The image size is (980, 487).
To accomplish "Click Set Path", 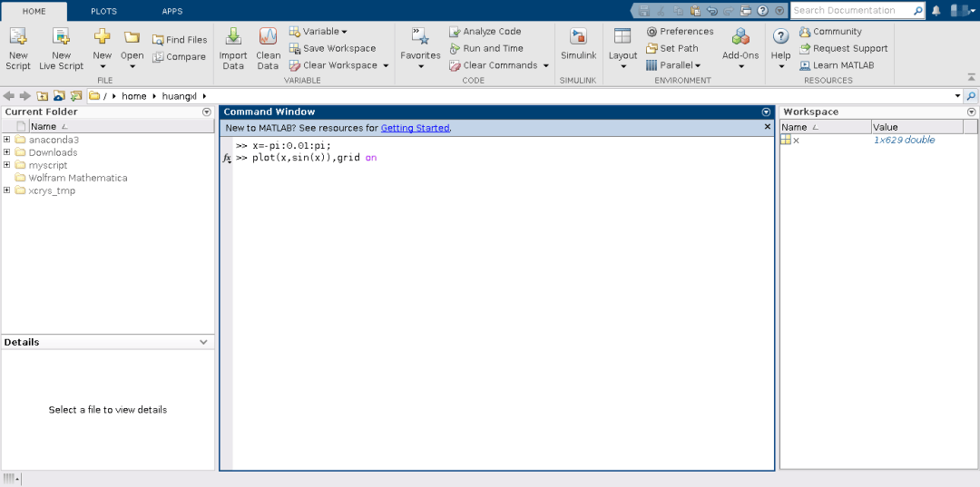I will 671,48.
